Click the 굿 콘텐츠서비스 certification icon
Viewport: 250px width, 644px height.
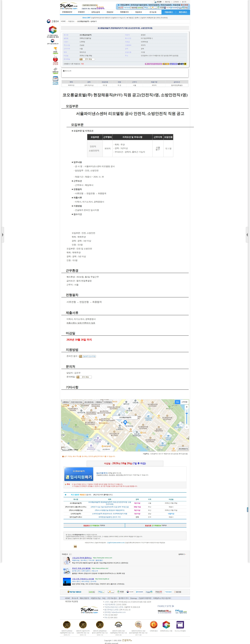coord(53,32)
